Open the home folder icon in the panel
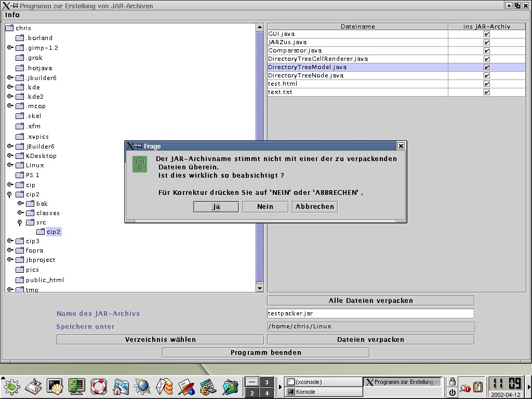The width and height of the screenshot is (532, 399). [x=121, y=387]
